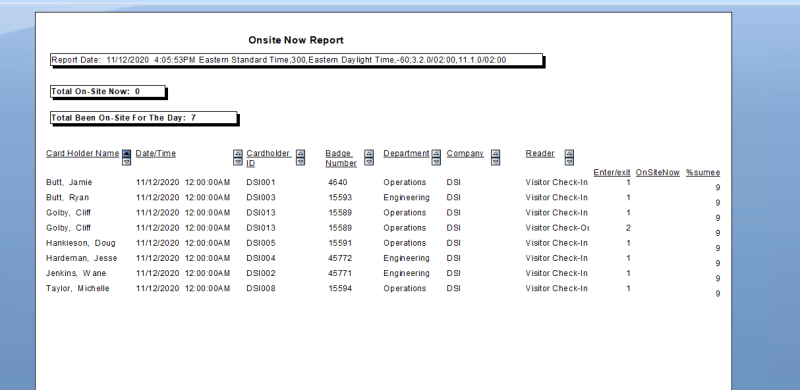The width and height of the screenshot is (800, 390).
Task: Click badge number 15594
Action: (340, 288)
